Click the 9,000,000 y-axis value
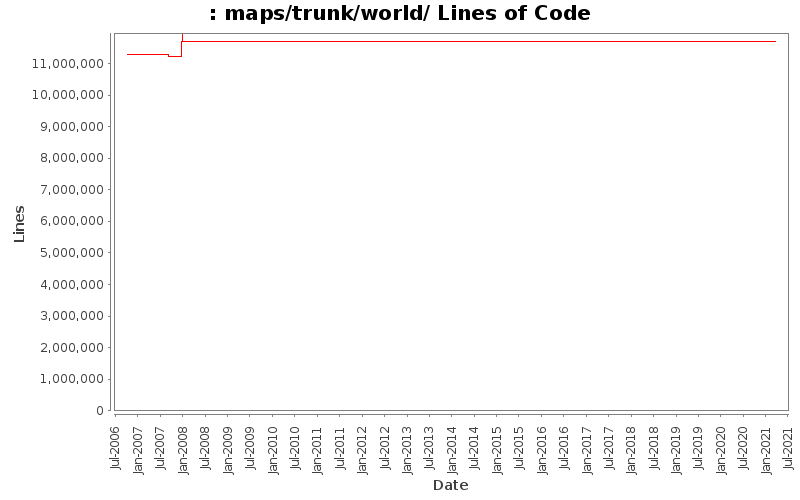 click(x=72, y=127)
